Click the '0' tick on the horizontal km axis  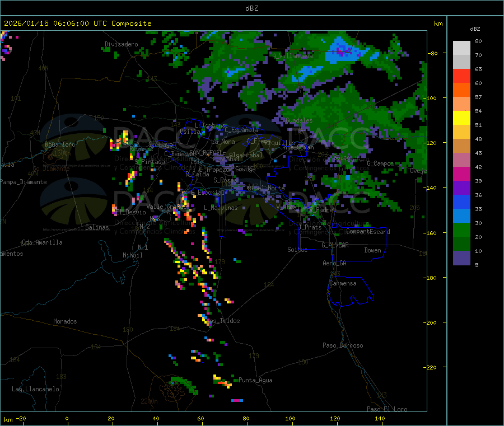(67, 418)
